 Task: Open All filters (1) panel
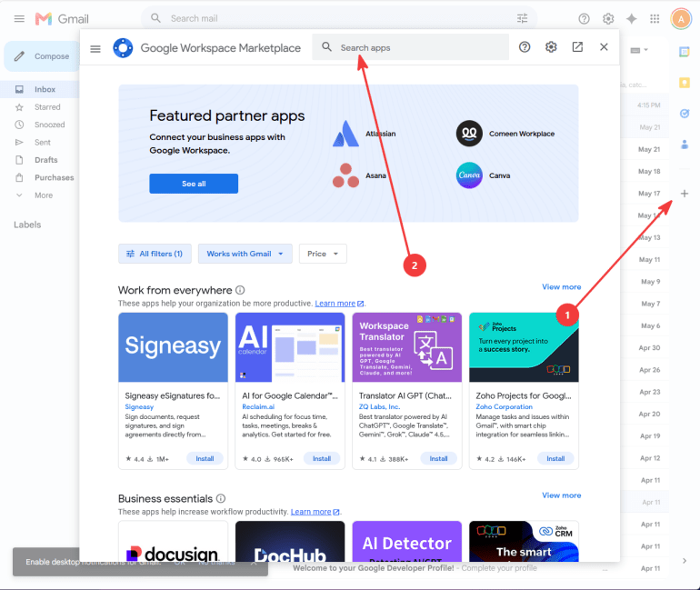155,254
